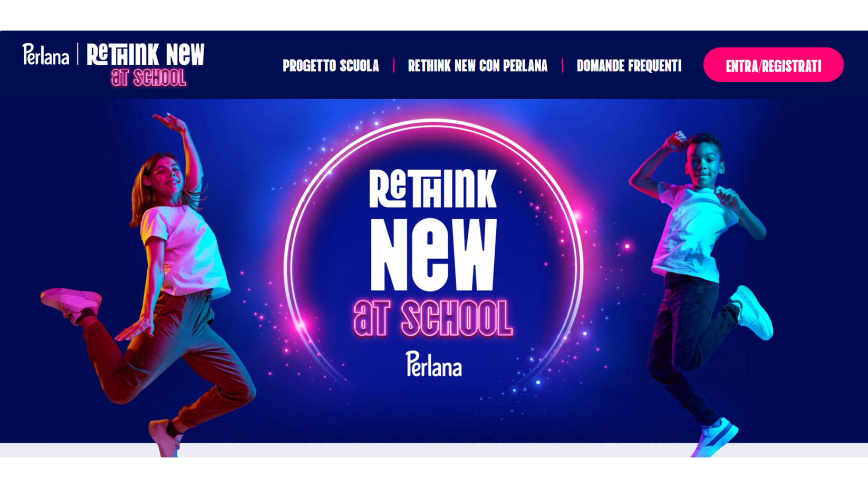
Task: Click the boy's raised white sneaker
Action: (753, 312)
